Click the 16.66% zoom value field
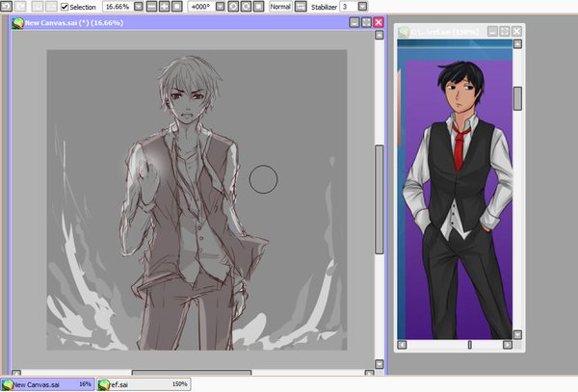The height and width of the screenshot is (392, 578). pyautogui.click(x=118, y=7)
